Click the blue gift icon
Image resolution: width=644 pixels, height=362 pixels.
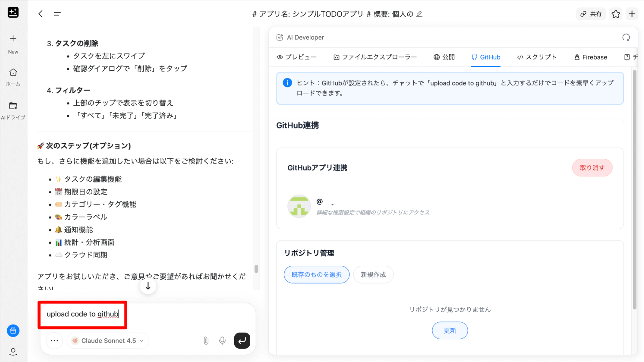click(x=13, y=330)
